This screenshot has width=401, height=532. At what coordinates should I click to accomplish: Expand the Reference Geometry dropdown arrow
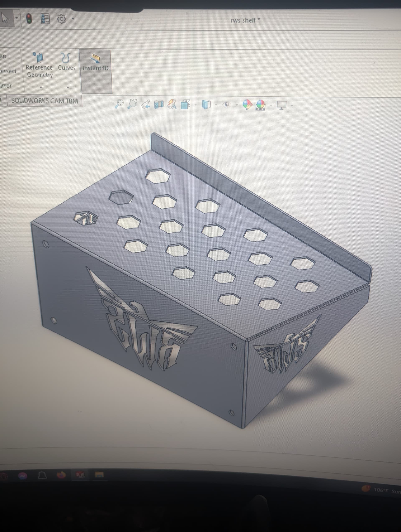pos(41,87)
